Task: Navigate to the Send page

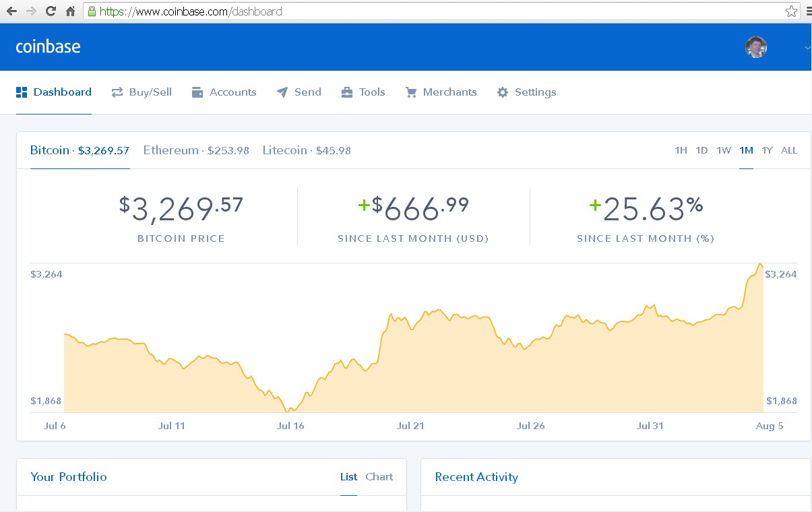Action: point(299,92)
